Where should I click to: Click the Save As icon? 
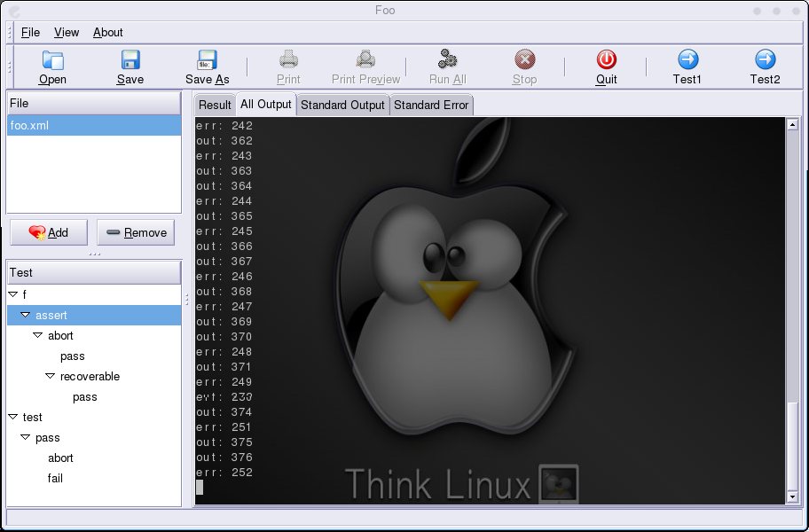click(x=208, y=59)
